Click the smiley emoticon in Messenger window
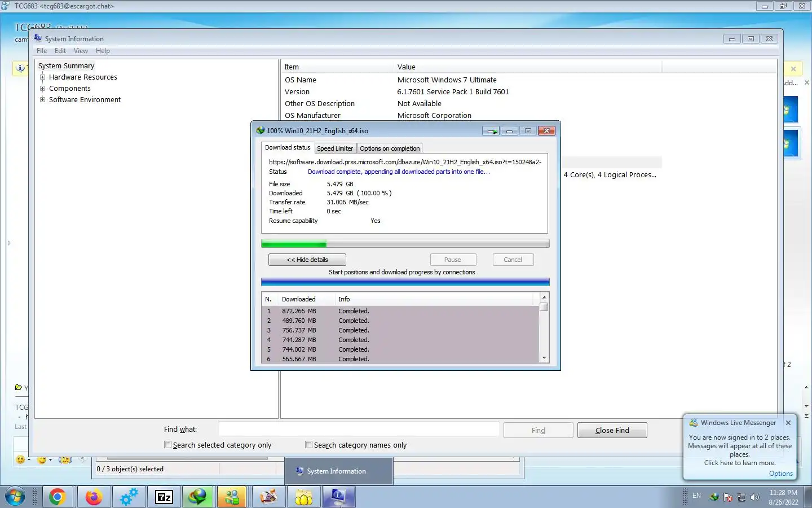This screenshot has height=508, width=812. click(20, 459)
